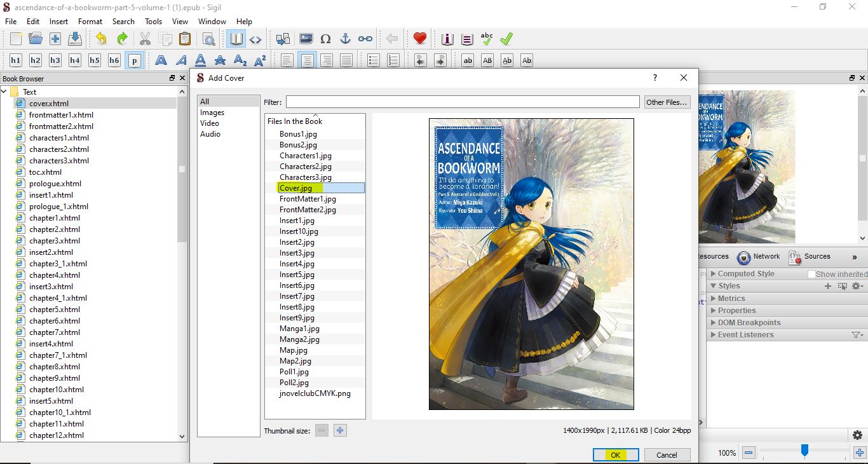Switch to Book View icon
868x464 pixels.
coord(236,39)
